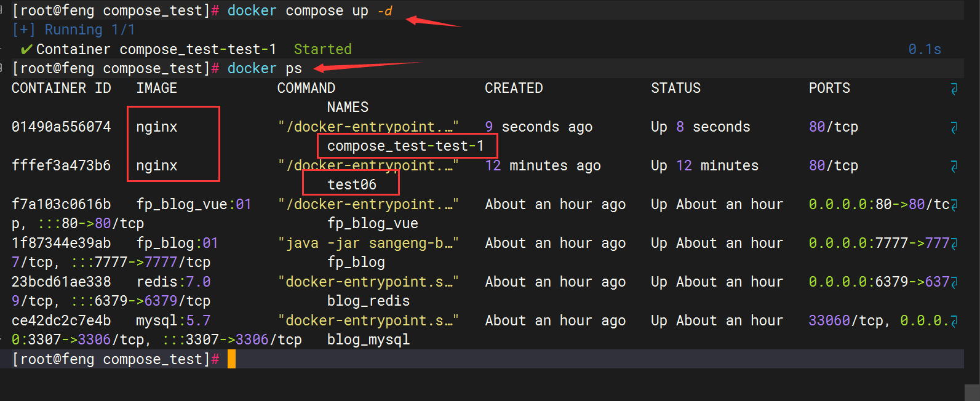Click the orange cursor block at the prompt
This screenshot has height=401, width=980.
(x=231, y=359)
